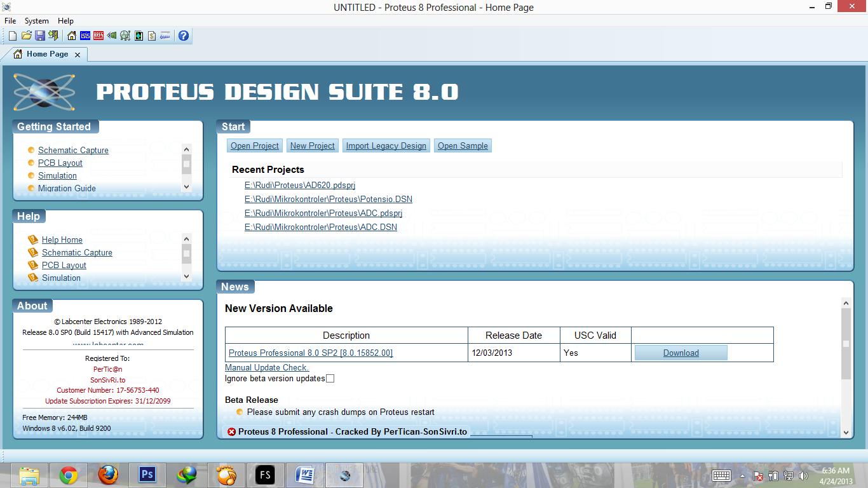The height and width of the screenshot is (488, 868).
Task: Click the Open Project button
Action: 255,146
